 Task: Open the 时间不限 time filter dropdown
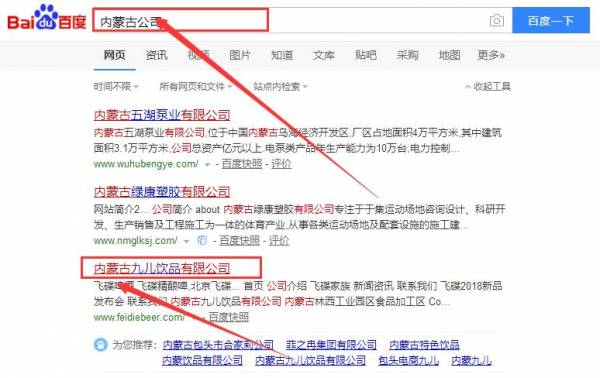pos(116,86)
